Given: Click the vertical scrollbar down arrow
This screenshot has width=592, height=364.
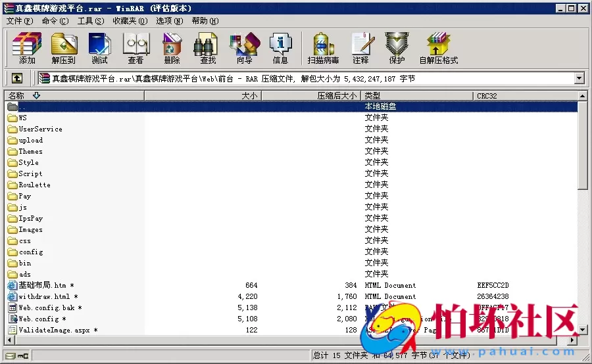Looking at the screenshot, I should pos(583,330).
